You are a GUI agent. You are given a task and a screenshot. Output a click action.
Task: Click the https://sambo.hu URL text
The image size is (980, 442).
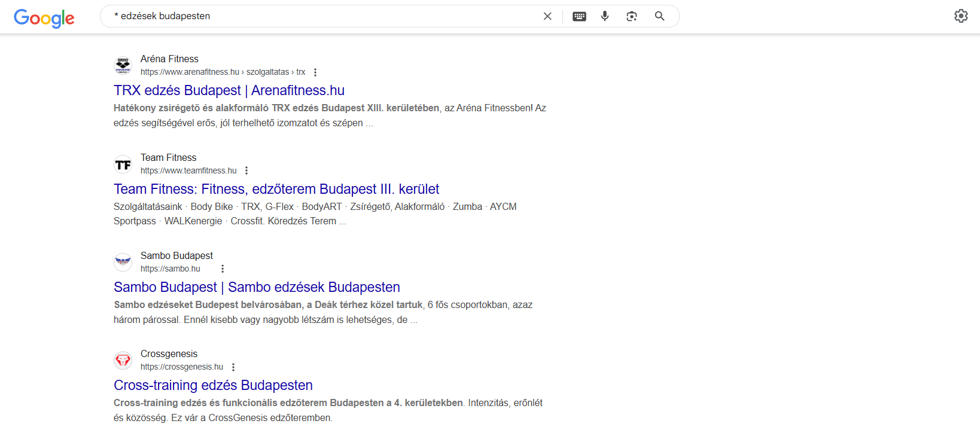[x=171, y=269]
